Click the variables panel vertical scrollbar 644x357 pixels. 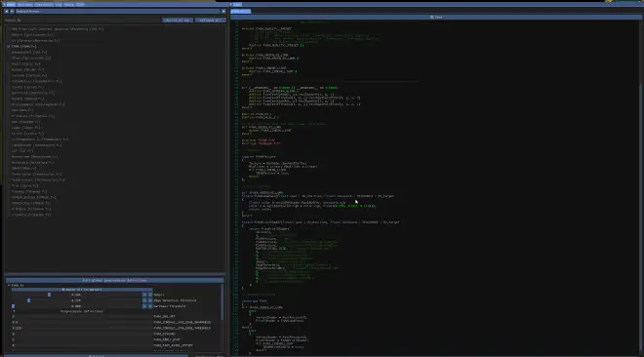pos(222,301)
